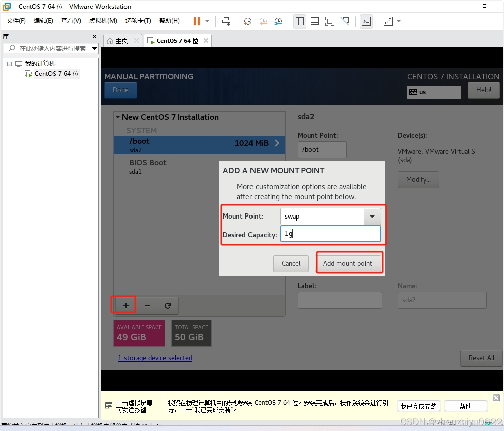Select CentOS 7 64 位 in library tree
The width and height of the screenshot is (504, 431).
(x=57, y=74)
